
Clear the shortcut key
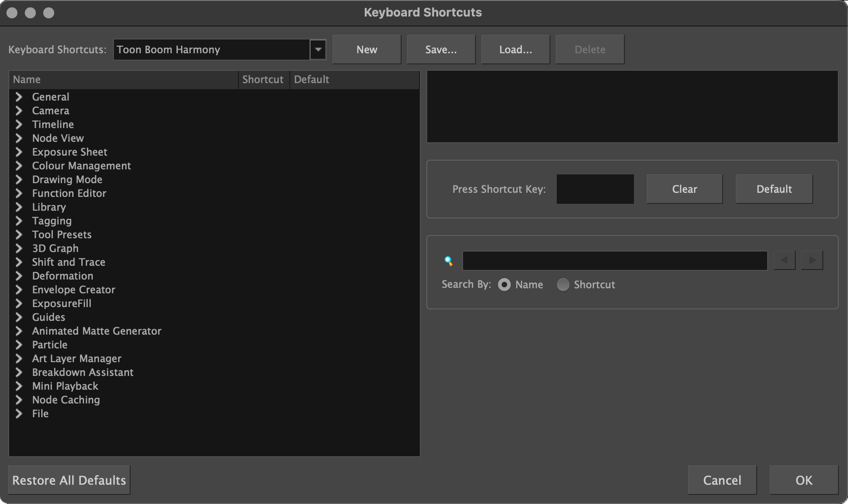pyautogui.click(x=684, y=189)
